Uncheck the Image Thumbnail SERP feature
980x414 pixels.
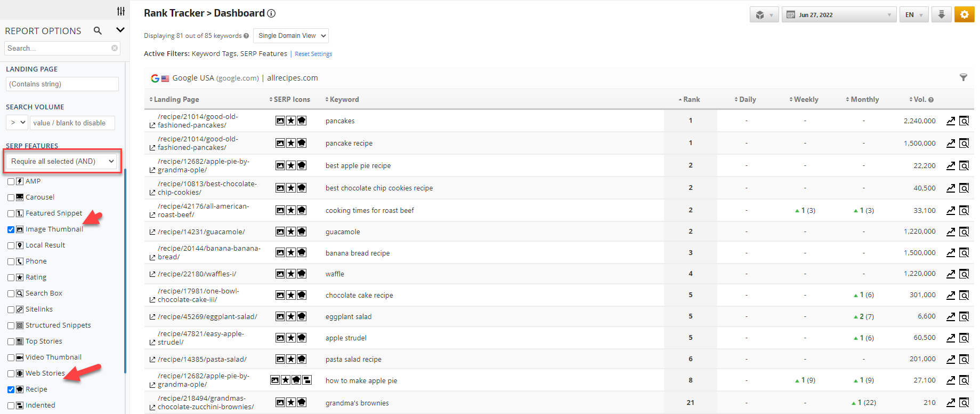pyautogui.click(x=11, y=229)
